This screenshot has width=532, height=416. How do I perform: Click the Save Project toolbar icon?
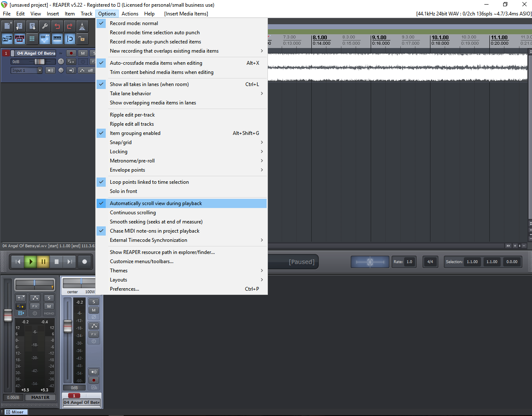pos(32,26)
